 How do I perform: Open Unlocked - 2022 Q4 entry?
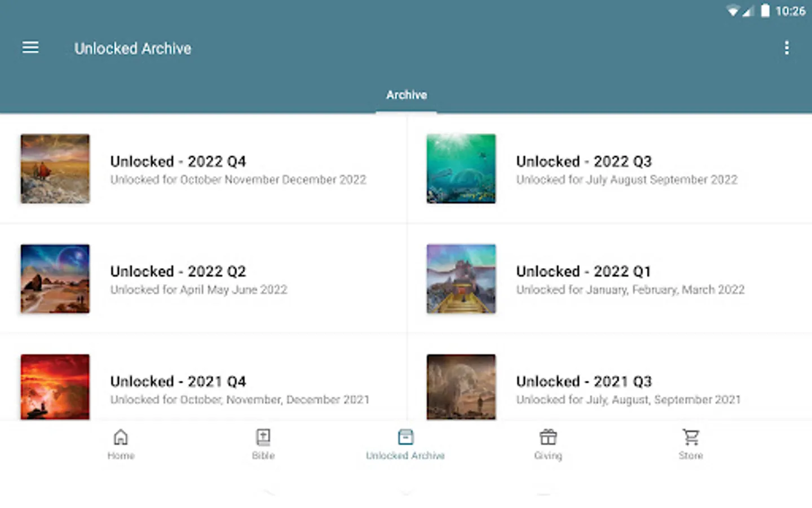[178, 162]
